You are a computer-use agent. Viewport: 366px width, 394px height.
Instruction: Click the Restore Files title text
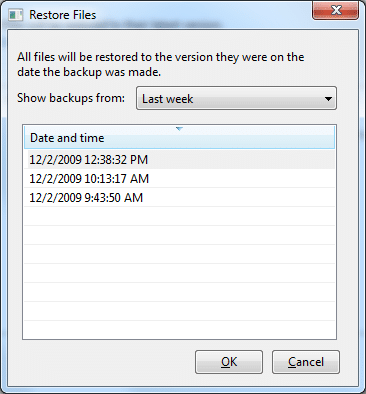[63, 15]
